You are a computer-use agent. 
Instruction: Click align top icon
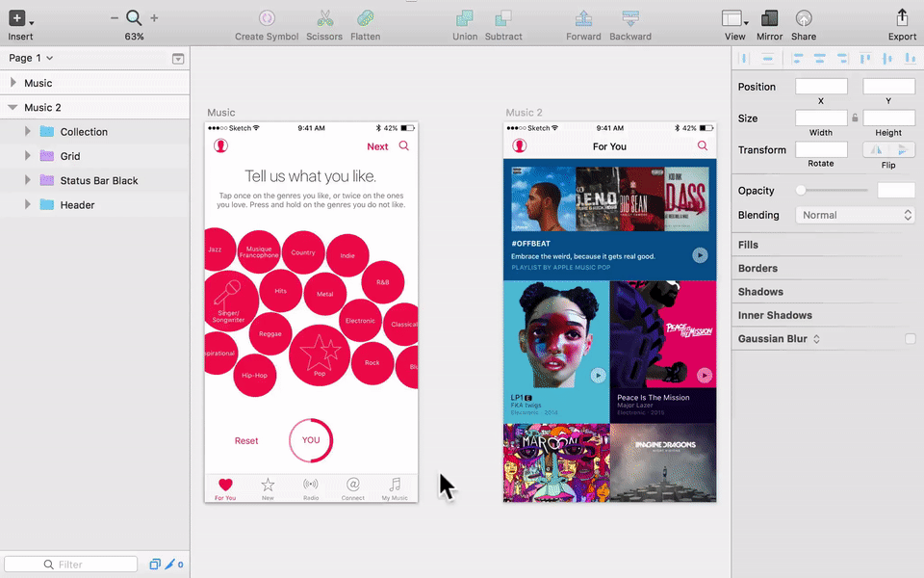tap(865, 59)
